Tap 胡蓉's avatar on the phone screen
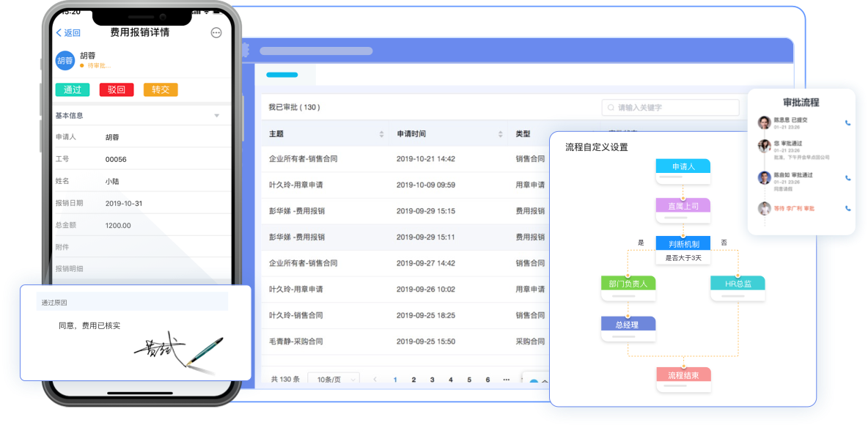Screen dimensions: 868x428 65,60
